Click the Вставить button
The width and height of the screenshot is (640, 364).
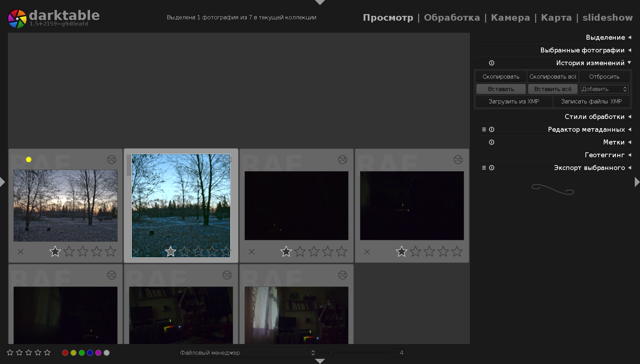pyautogui.click(x=501, y=89)
